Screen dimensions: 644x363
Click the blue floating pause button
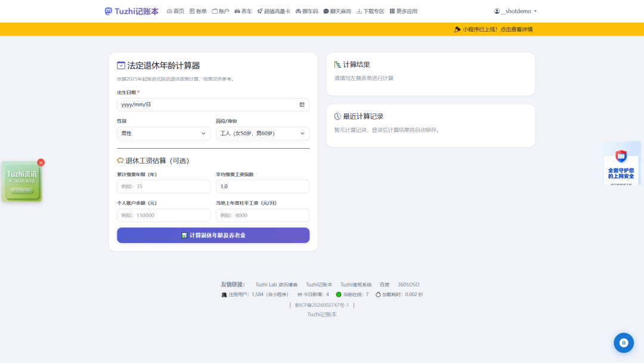pos(624,343)
